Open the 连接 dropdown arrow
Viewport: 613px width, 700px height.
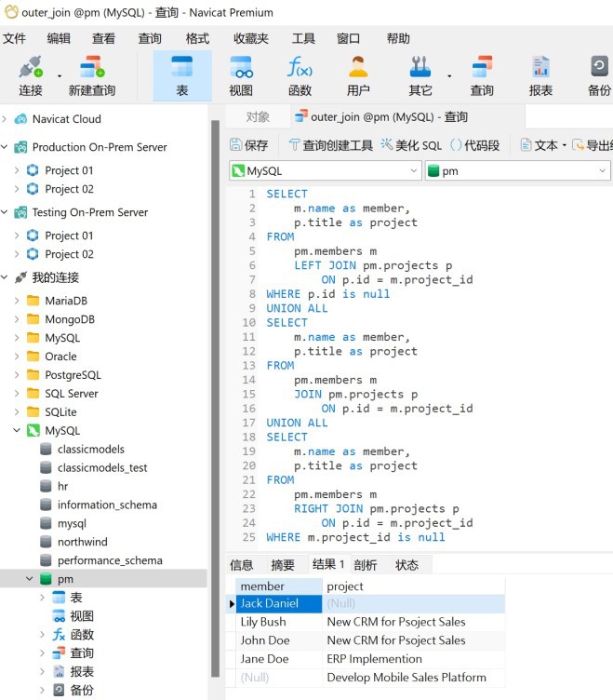tap(60, 76)
